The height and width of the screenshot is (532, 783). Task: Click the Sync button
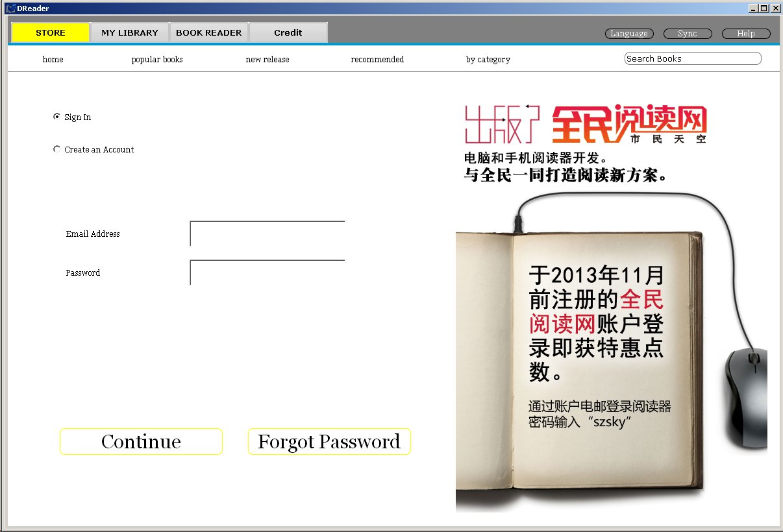click(x=688, y=34)
